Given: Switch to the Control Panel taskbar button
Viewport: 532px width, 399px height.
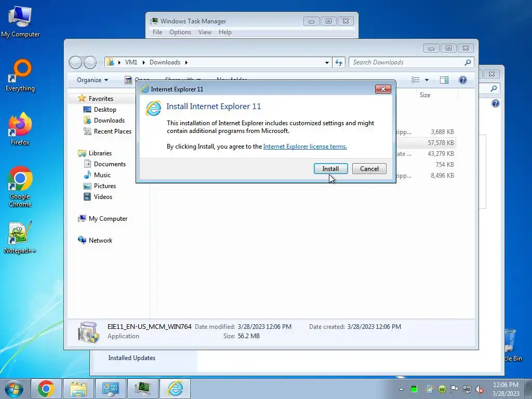Looking at the screenshot, I should (x=110, y=389).
